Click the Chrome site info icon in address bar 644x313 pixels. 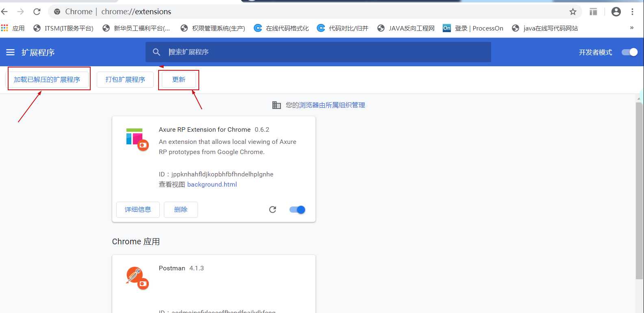pyautogui.click(x=57, y=12)
